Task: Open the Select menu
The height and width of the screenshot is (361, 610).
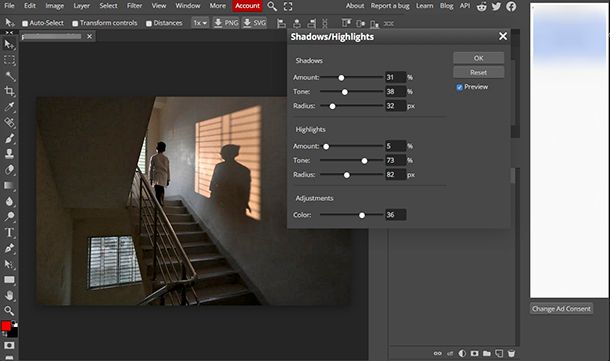Action: [x=108, y=6]
